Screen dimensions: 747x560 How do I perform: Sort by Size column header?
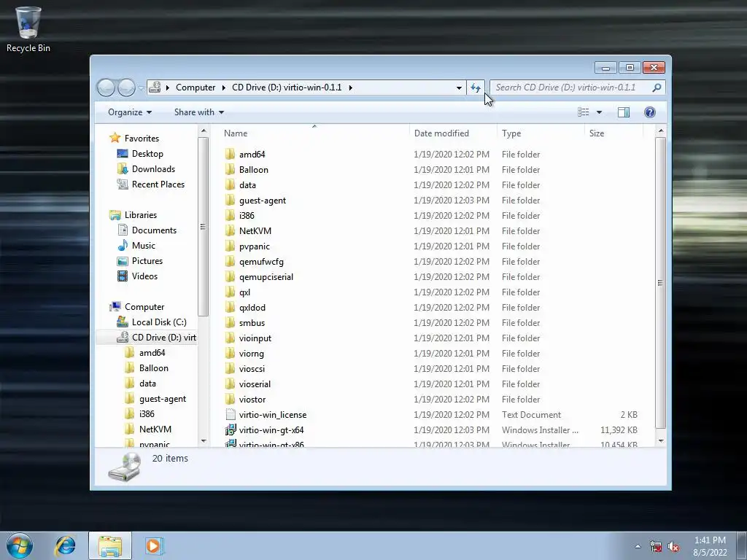pyautogui.click(x=614, y=133)
